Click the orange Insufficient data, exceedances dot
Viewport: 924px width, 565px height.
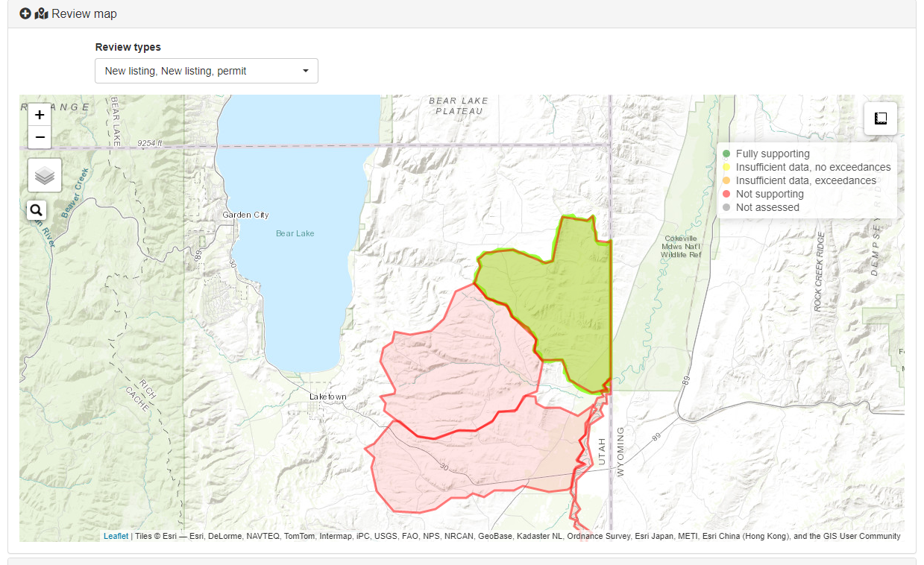pos(726,180)
